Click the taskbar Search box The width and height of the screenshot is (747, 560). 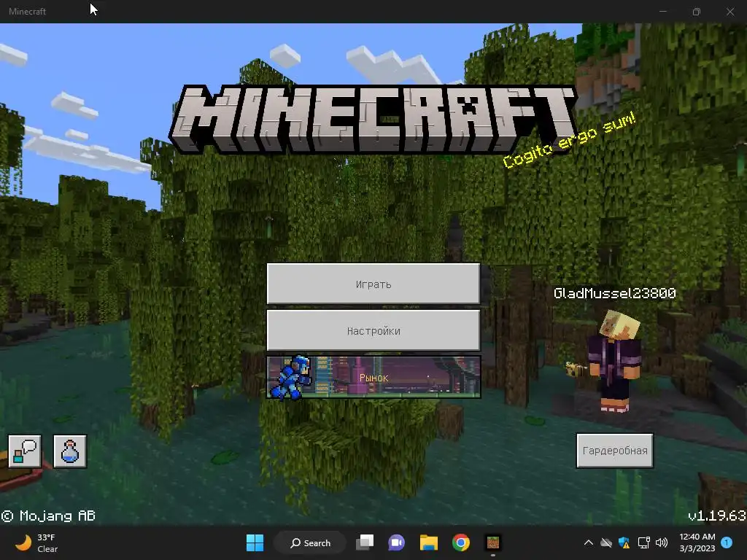tap(310, 542)
